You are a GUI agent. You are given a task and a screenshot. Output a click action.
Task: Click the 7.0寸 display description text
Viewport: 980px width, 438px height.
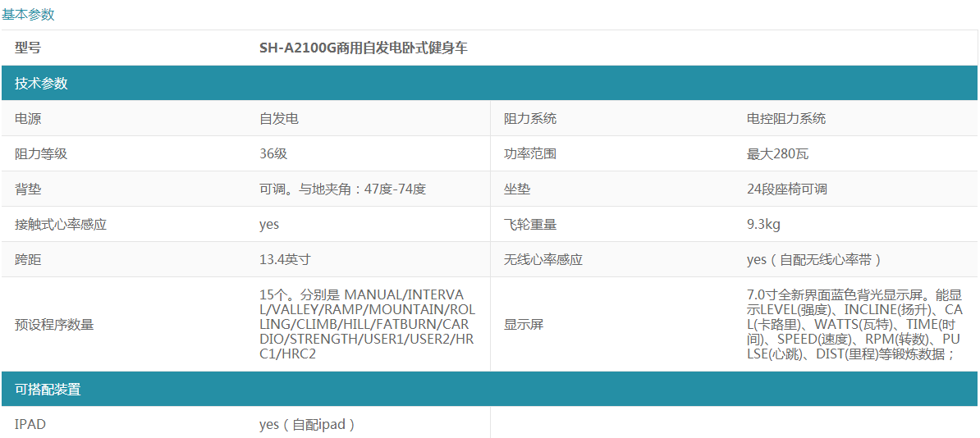854,324
